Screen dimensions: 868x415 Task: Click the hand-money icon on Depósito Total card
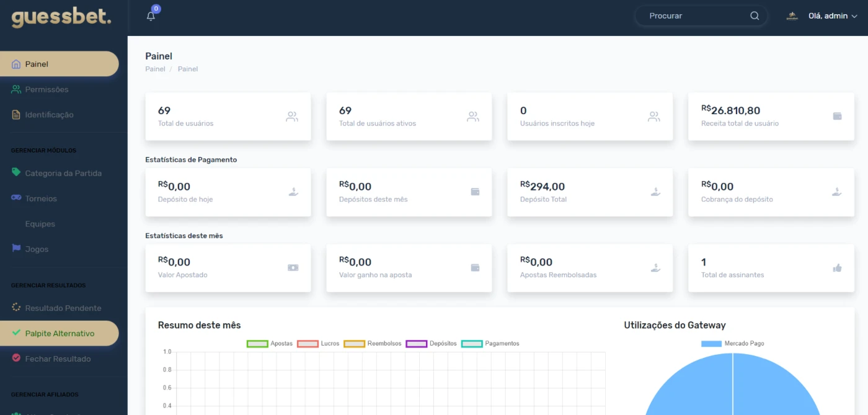point(656,192)
